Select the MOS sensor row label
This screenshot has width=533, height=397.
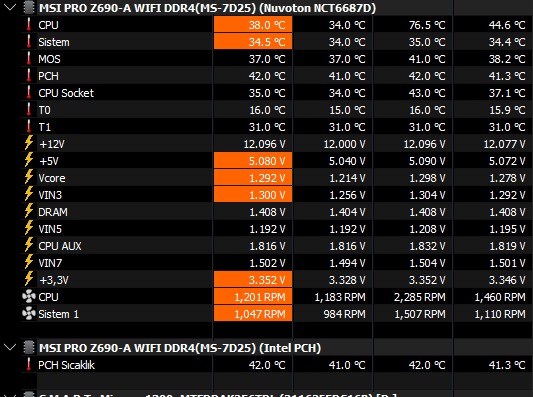[49, 59]
